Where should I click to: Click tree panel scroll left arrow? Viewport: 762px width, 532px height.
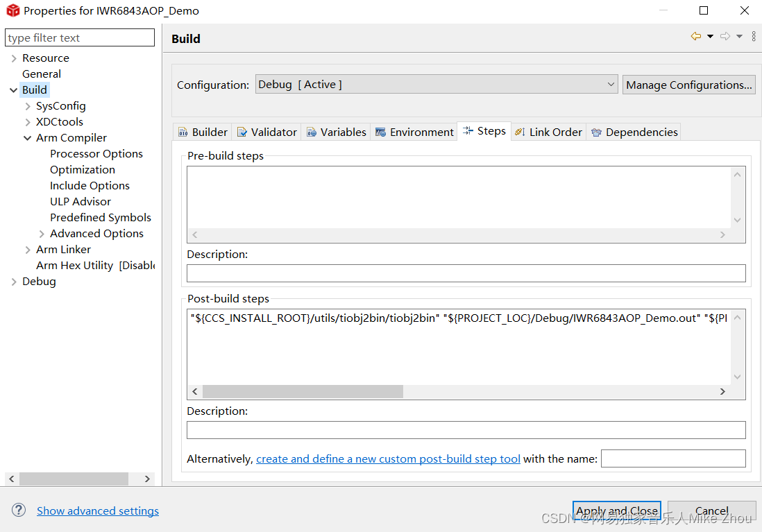point(12,479)
